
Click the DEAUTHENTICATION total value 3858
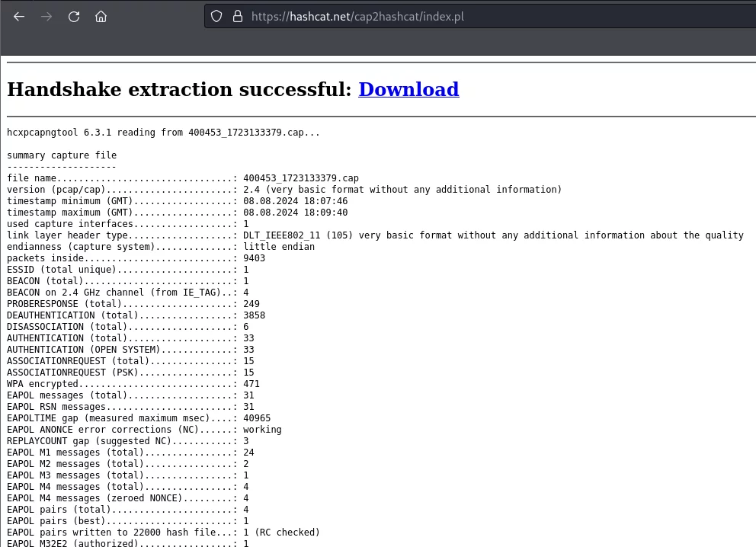pyautogui.click(x=254, y=315)
